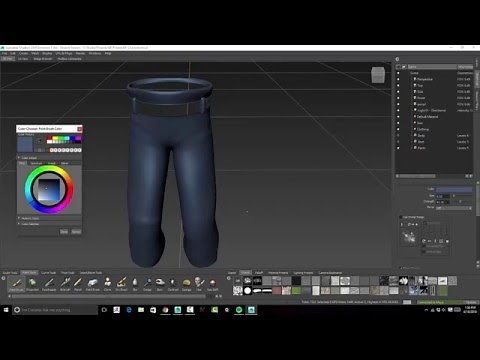Expand the Color Palettes section

[x=19, y=224]
